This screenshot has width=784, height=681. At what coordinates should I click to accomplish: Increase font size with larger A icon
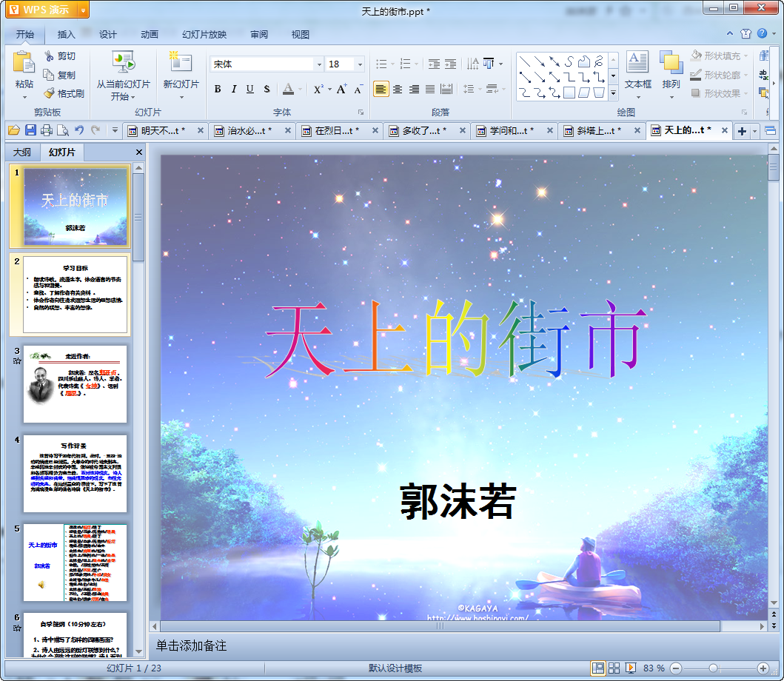coord(341,89)
